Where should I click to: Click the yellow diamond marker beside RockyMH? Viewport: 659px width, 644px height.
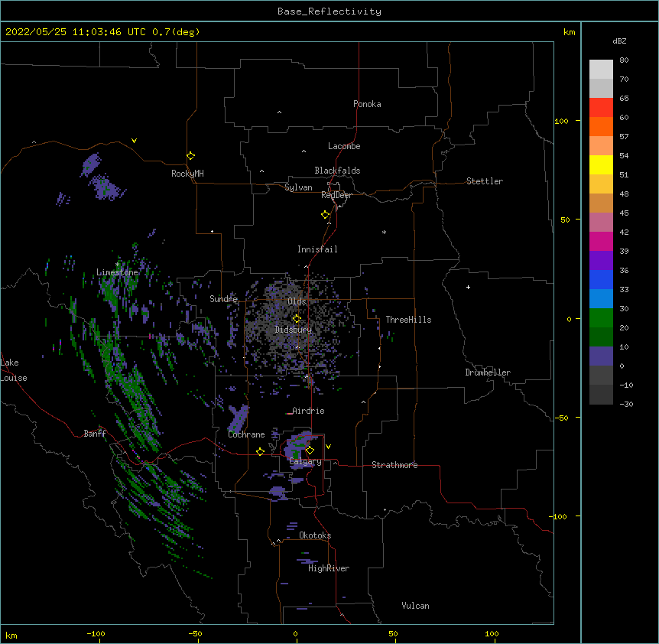pyautogui.click(x=190, y=156)
